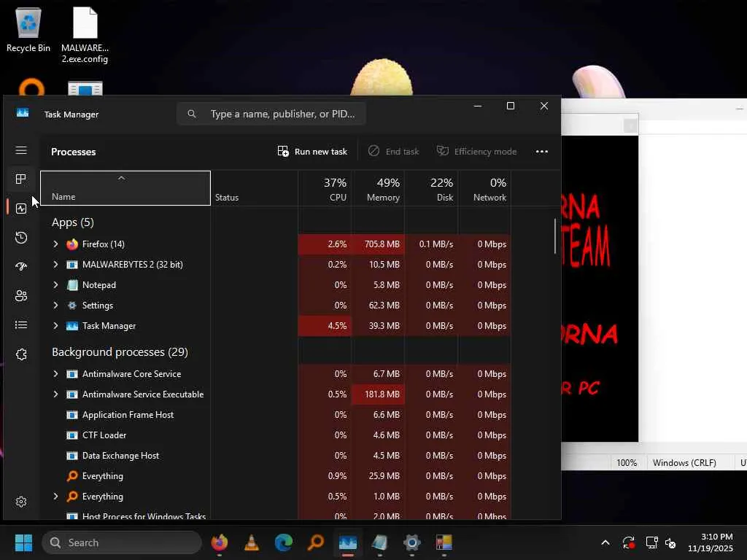This screenshot has height=560, width=747.
Task: Expand the Settings process row
Action: pyautogui.click(x=55, y=306)
